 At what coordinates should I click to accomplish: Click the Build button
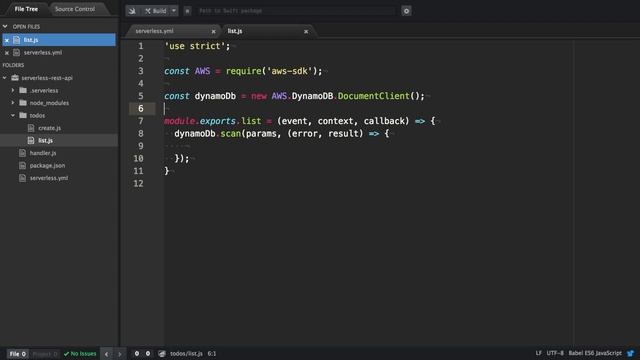click(x=156, y=11)
